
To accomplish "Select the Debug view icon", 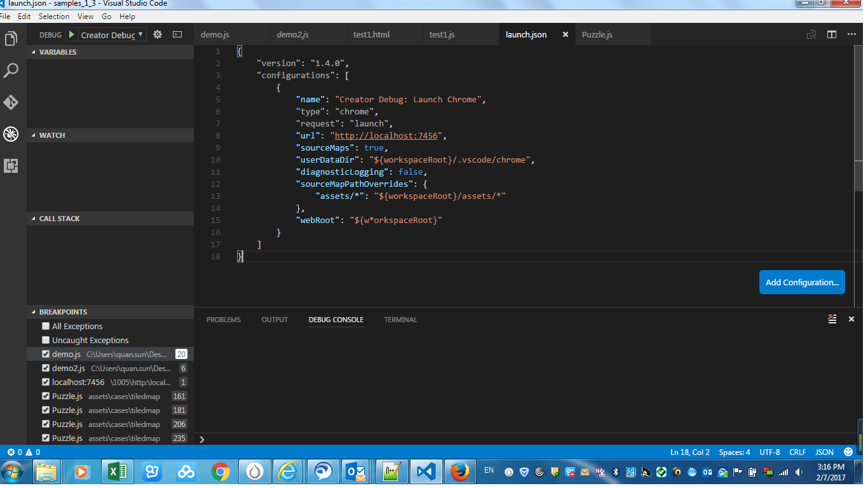I will (x=11, y=134).
